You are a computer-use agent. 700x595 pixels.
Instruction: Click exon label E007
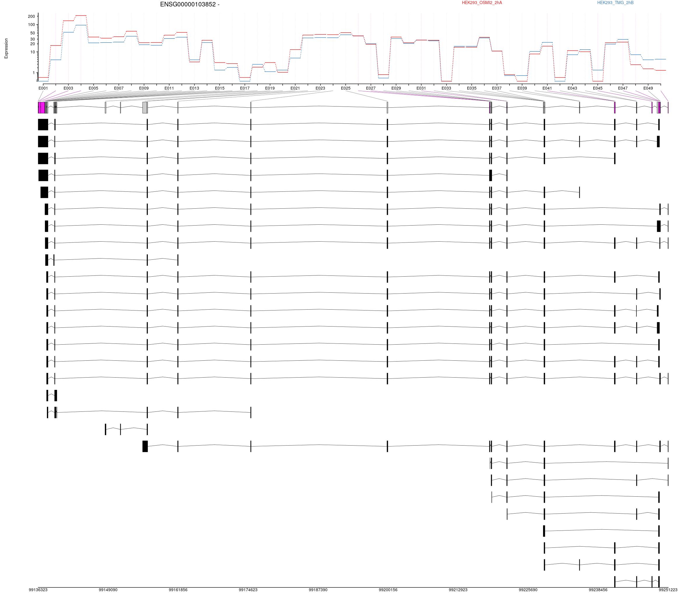(x=119, y=88)
